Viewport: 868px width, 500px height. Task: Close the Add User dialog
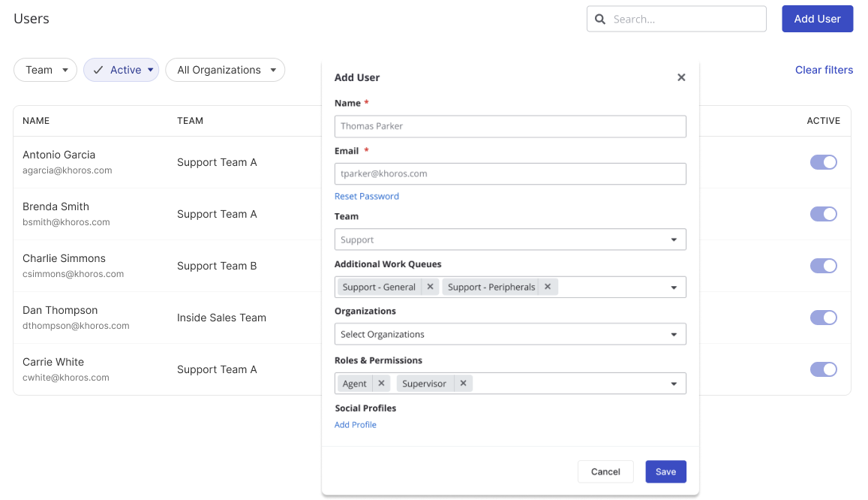pos(681,77)
